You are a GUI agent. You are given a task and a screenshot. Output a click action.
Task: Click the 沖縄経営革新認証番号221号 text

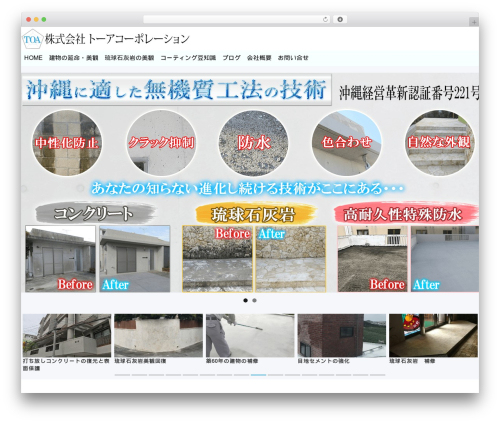409,93
